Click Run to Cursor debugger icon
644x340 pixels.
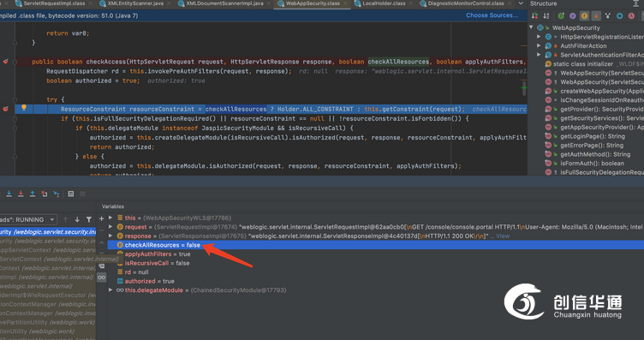click(x=57, y=194)
